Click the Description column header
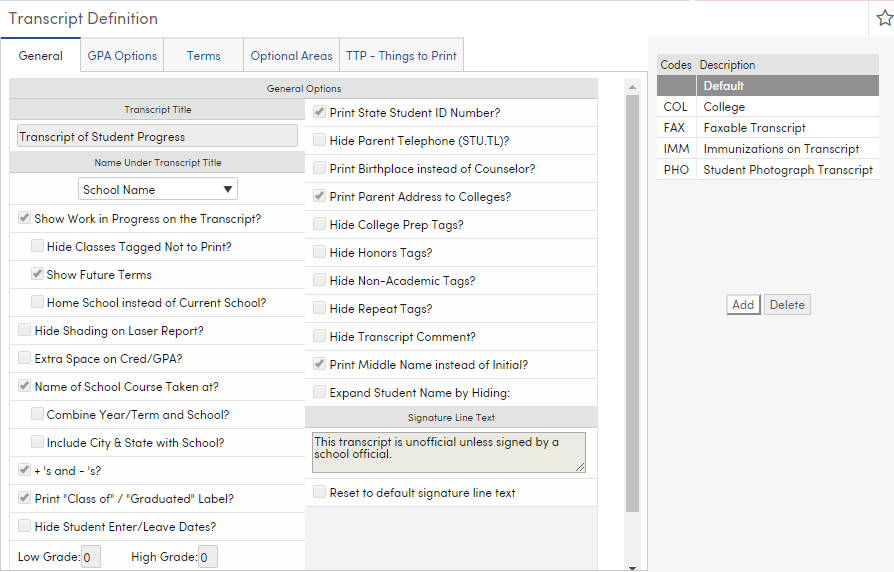 [x=728, y=65]
